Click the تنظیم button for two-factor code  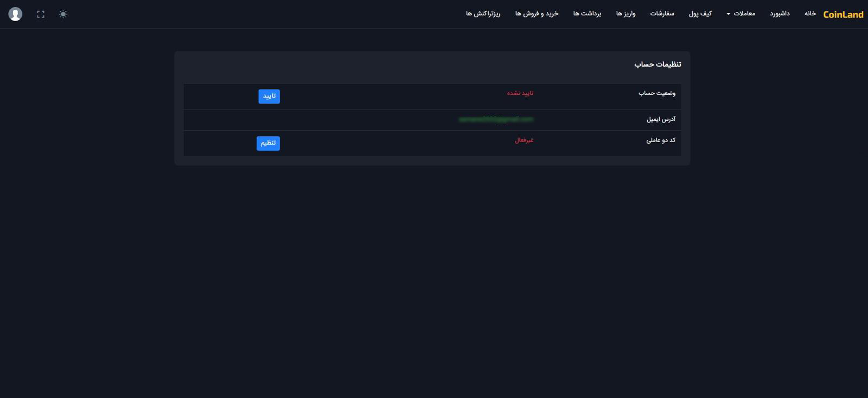point(268,143)
